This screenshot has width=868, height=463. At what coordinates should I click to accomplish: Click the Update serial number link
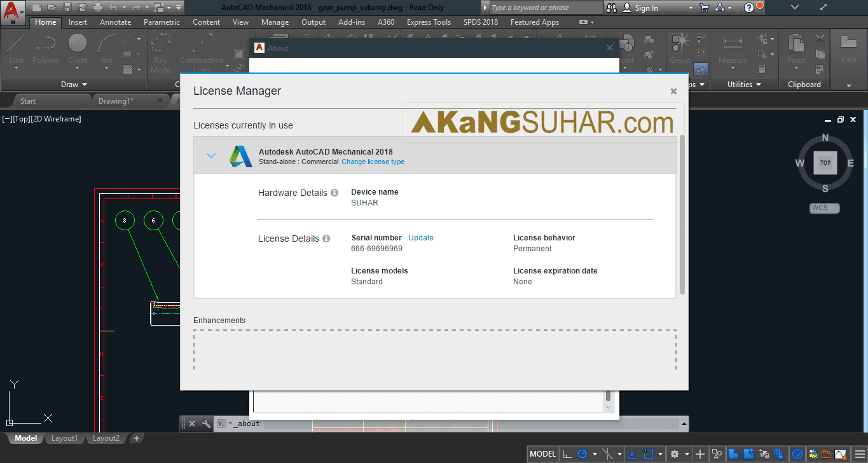421,238
